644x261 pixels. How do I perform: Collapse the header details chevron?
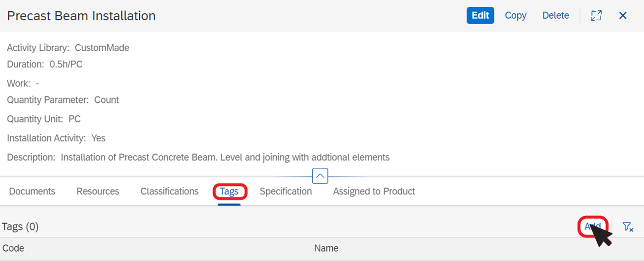click(x=320, y=176)
